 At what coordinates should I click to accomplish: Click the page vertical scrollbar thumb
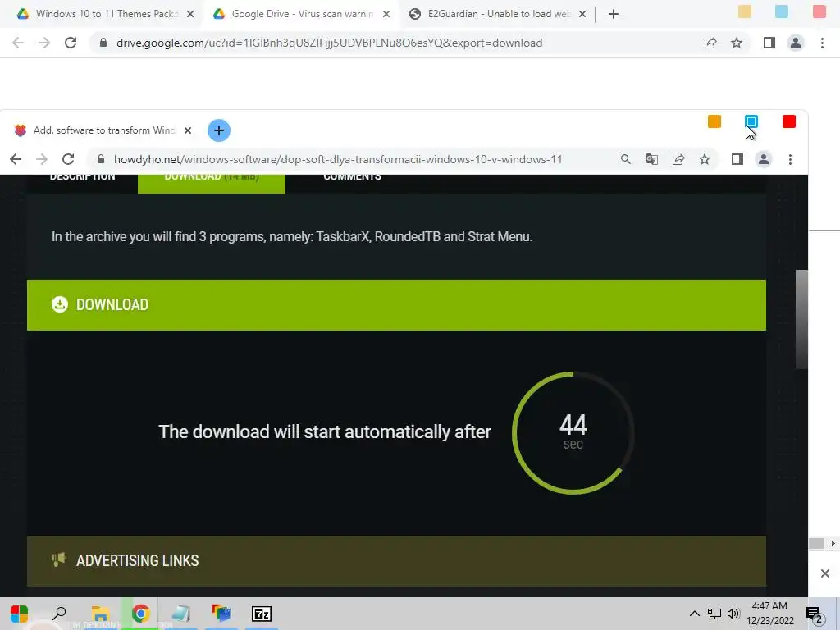[801, 319]
